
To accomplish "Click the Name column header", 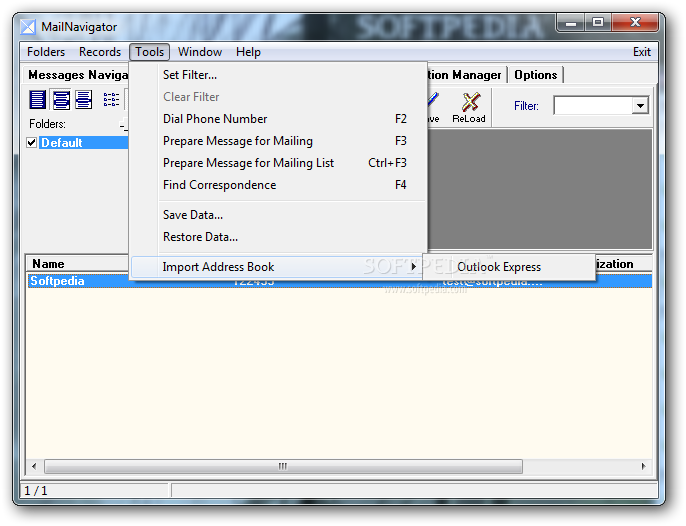I will tap(77, 264).
